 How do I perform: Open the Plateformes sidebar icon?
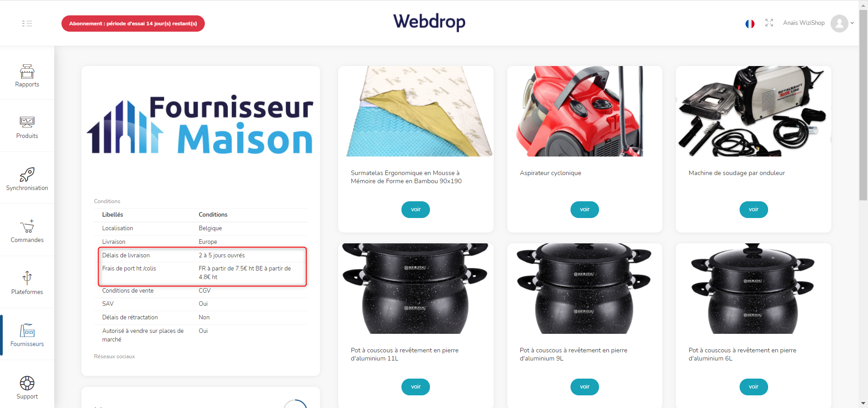[x=27, y=278]
